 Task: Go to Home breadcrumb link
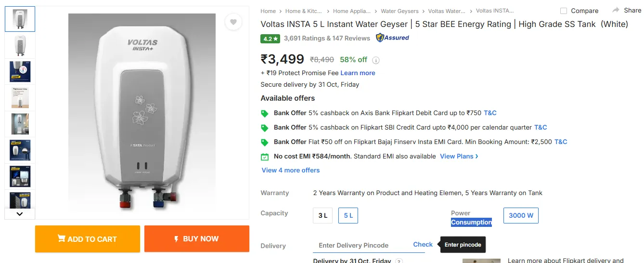point(268,11)
